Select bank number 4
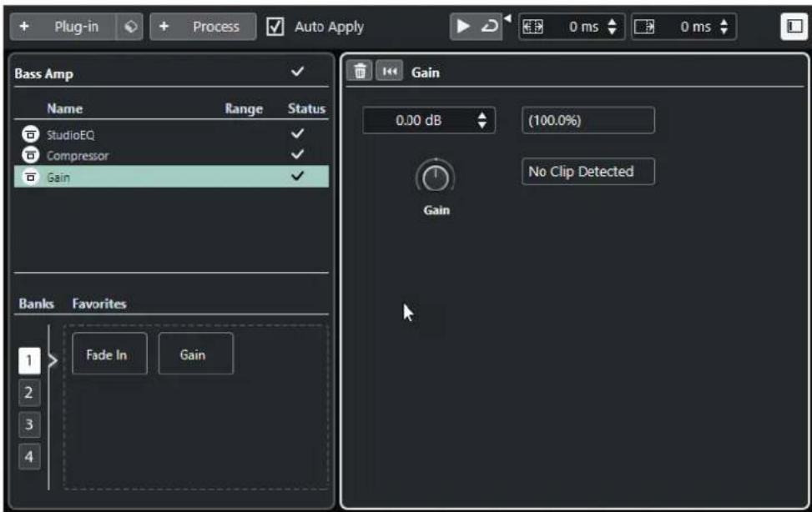The width and height of the screenshot is (812, 512). (x=29, y=457)
